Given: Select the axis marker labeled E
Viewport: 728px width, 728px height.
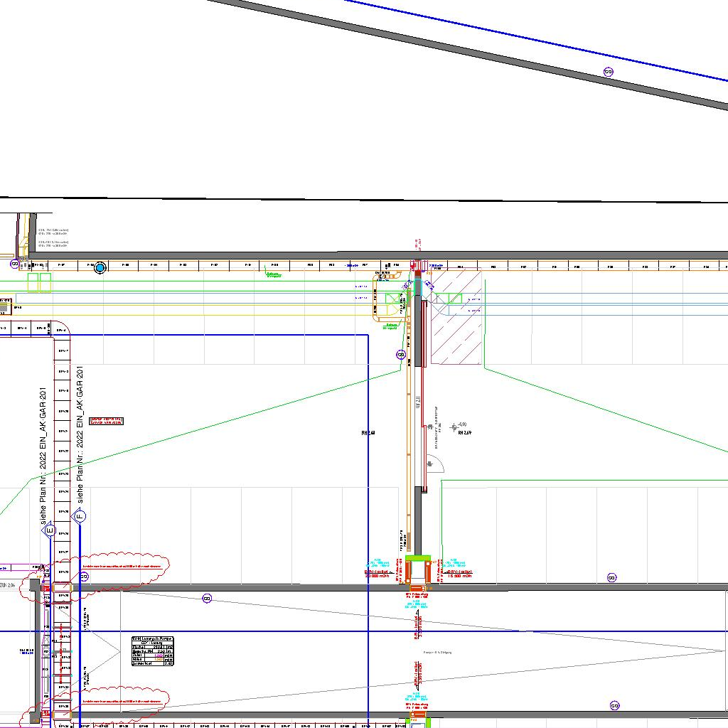Looking at the screenshot, I should 49,530.
